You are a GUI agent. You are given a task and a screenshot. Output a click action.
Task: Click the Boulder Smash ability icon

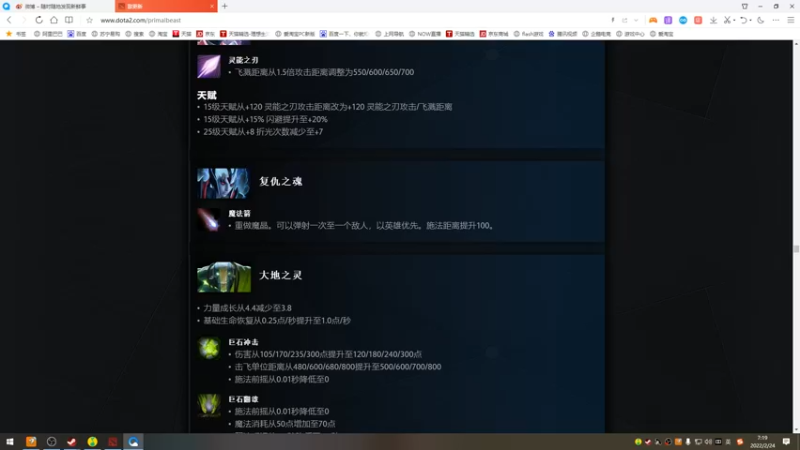[x=209, y=348]
